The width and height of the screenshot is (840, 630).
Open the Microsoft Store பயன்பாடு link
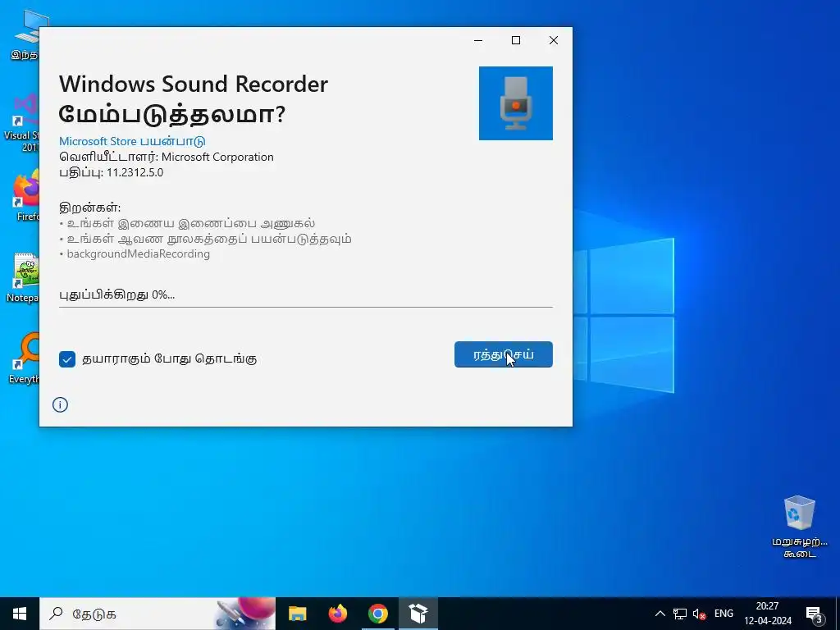[132, 141]
